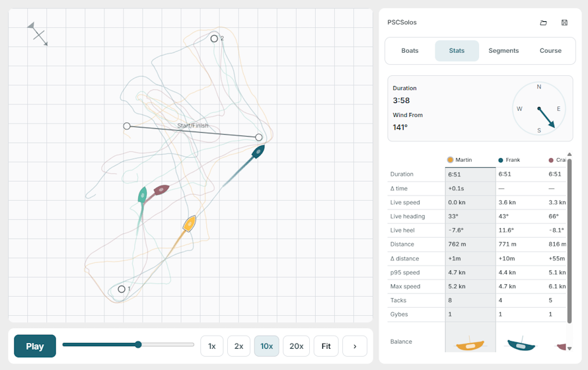The width and height of the screenshot is (588, 370).
Task: Click Martin's orange color dot
Action: click(450, 160)
